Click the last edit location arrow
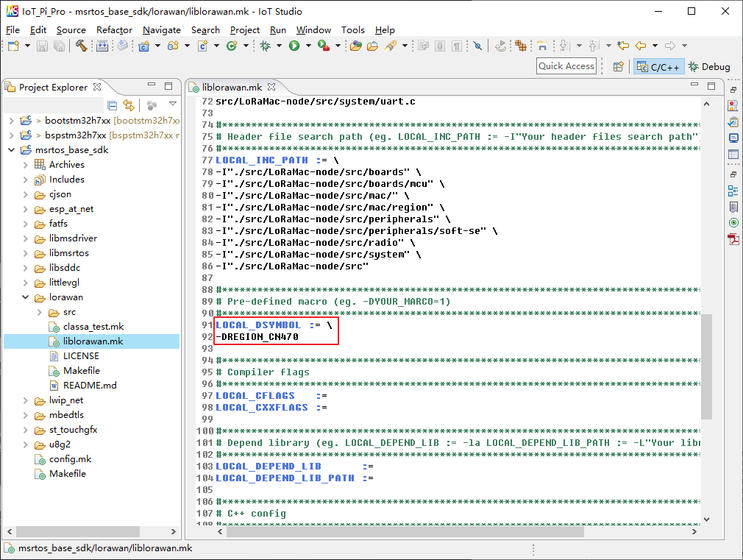743x560 pixels. [623, 46]
